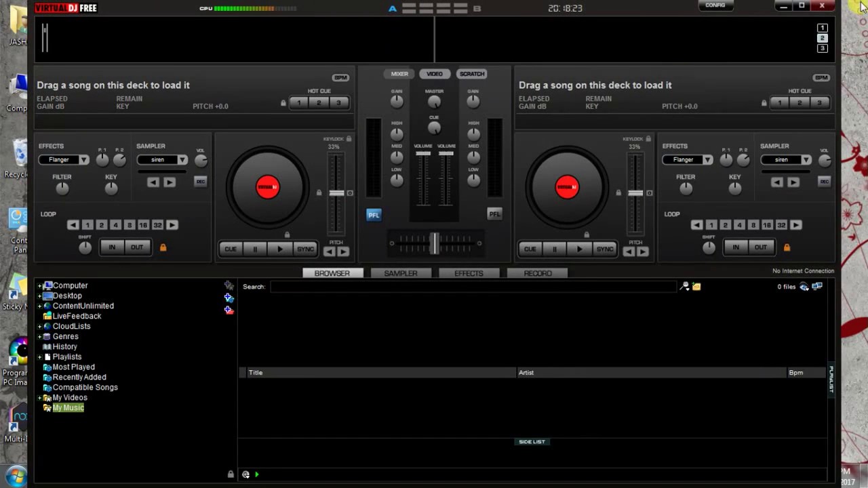Screen dimensions: 868x488
Task: Click the right deck hot cue lock icon
Action: [764, 103]
